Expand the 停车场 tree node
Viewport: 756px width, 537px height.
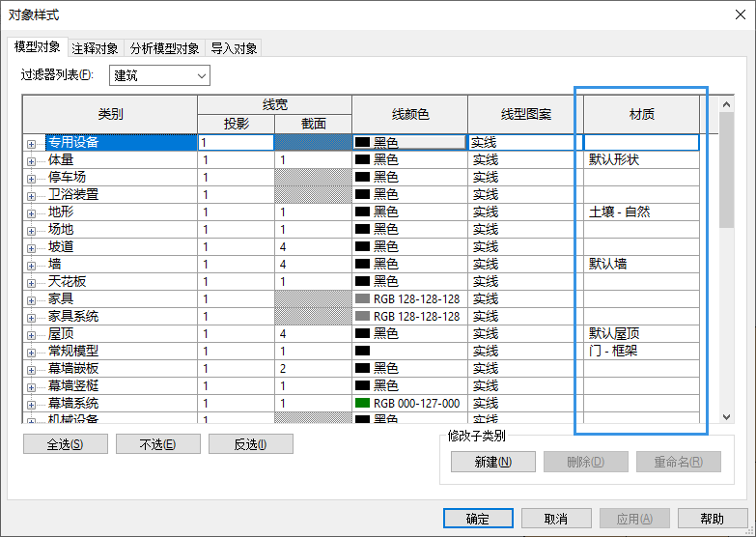coord(31,179)
